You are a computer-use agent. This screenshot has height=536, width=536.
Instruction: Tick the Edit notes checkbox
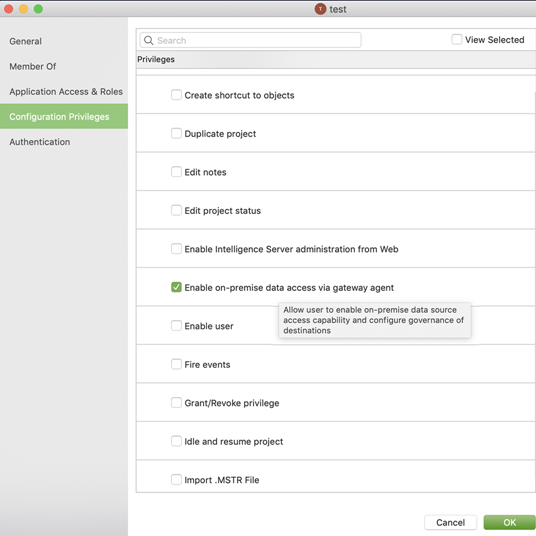click(176, 172)
